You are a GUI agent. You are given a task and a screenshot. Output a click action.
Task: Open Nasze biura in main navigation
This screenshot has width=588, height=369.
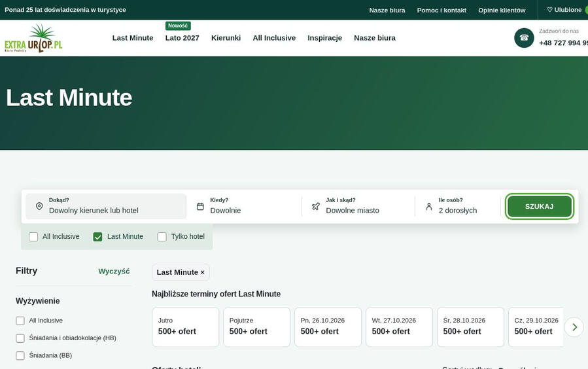pyautogui.click(x=375, y=38)
